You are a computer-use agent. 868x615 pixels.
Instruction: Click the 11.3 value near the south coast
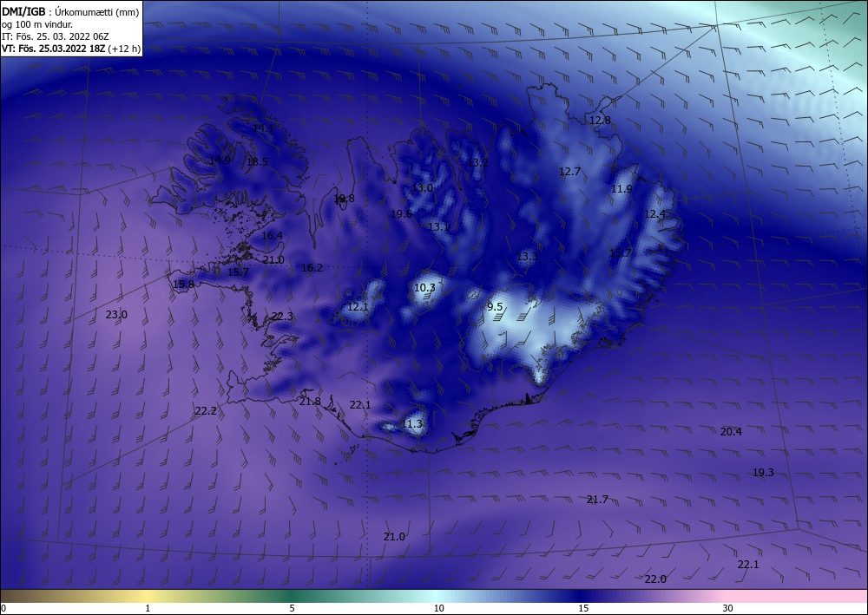[x=411, y=424]
